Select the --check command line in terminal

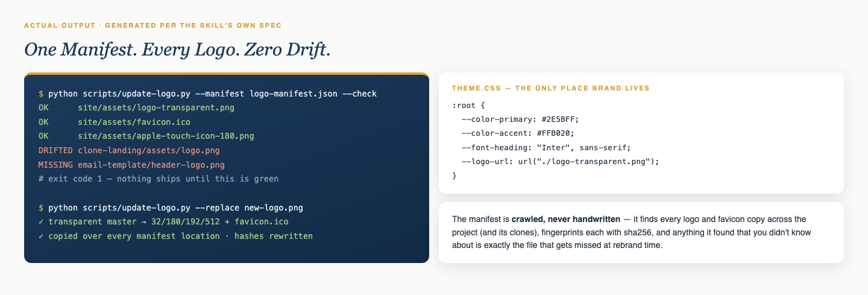[x=208, y=94]
